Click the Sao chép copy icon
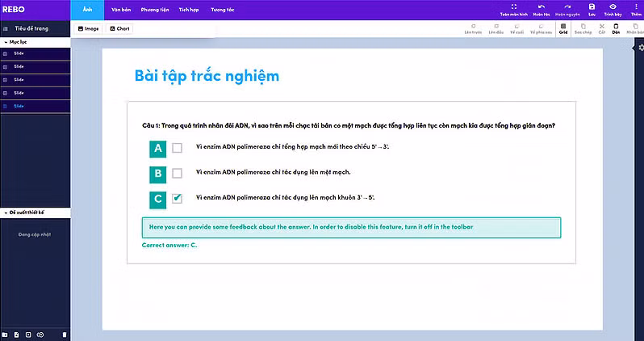 (583, 27)
